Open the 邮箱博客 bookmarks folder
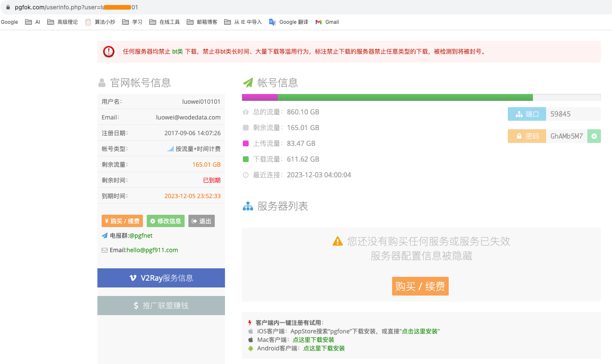Image resolution: width=612 pixels, height=364 pixels. pyautogui.click(x=202, y=22)
